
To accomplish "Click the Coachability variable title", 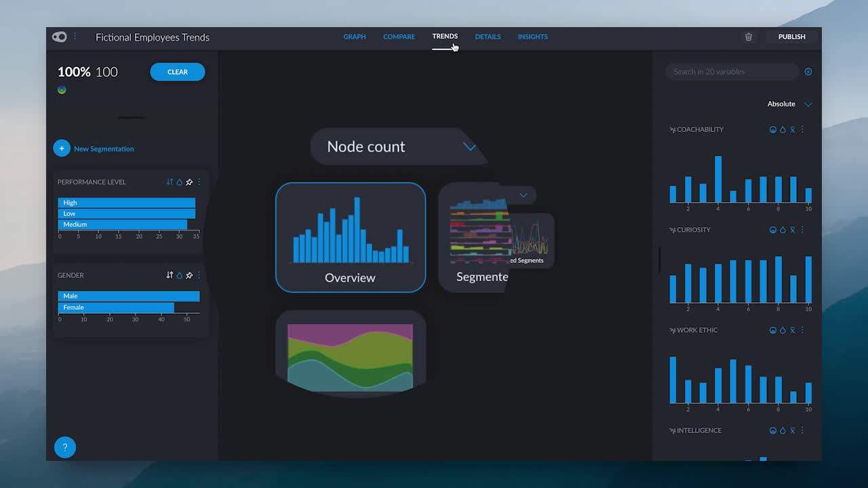I will (700, 129).
